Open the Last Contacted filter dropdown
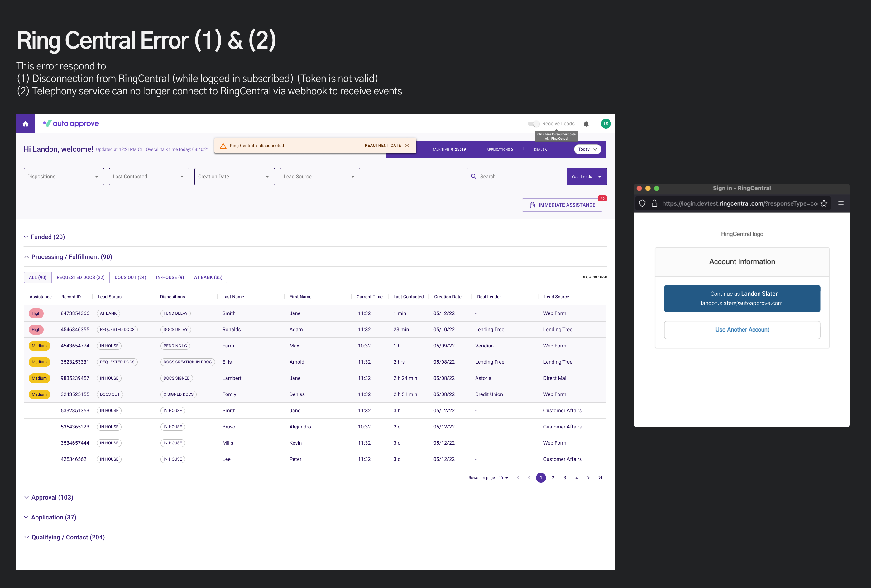The height and width of the screenshot is (588, 871). point(149,176)
